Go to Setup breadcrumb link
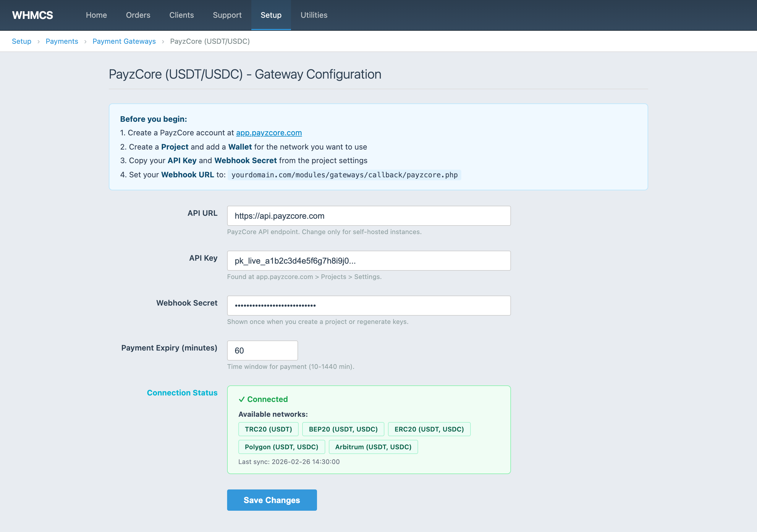Viewport: 757px width, 532px height. 21,41
